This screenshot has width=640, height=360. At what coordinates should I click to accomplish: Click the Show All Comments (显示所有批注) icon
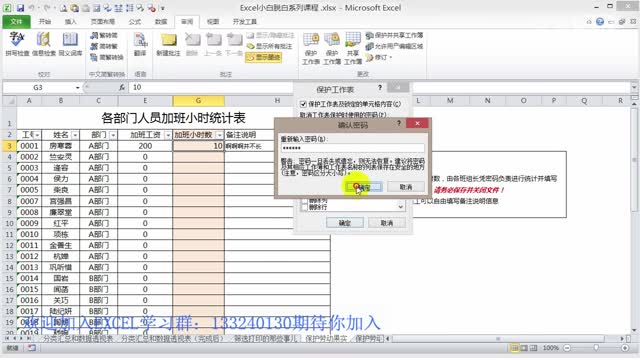click(x=270, y=46)
